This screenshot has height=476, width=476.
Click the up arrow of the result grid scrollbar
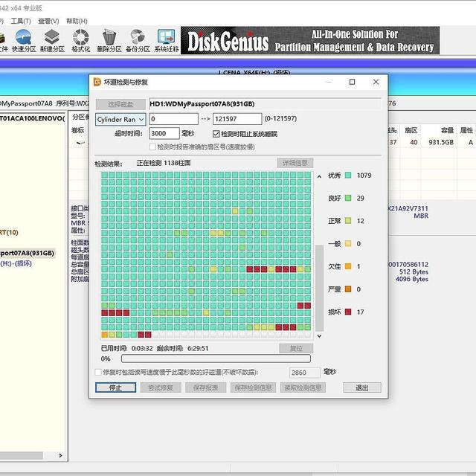[319, 176]
